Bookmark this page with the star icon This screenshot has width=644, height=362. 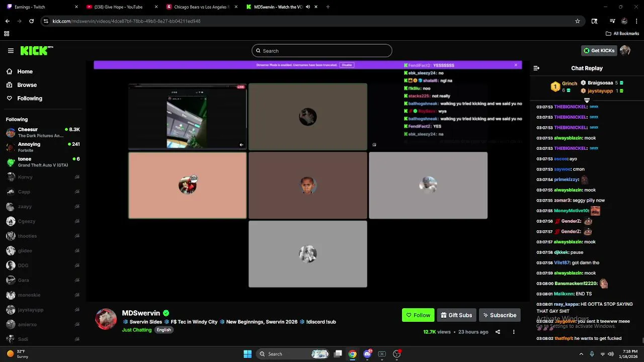pyautogui.click(x=578, y=21)
